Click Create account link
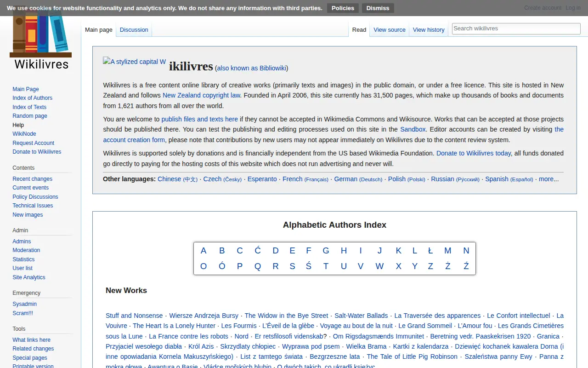The height and width of the screenshot is (368, 588). point(543,7)
